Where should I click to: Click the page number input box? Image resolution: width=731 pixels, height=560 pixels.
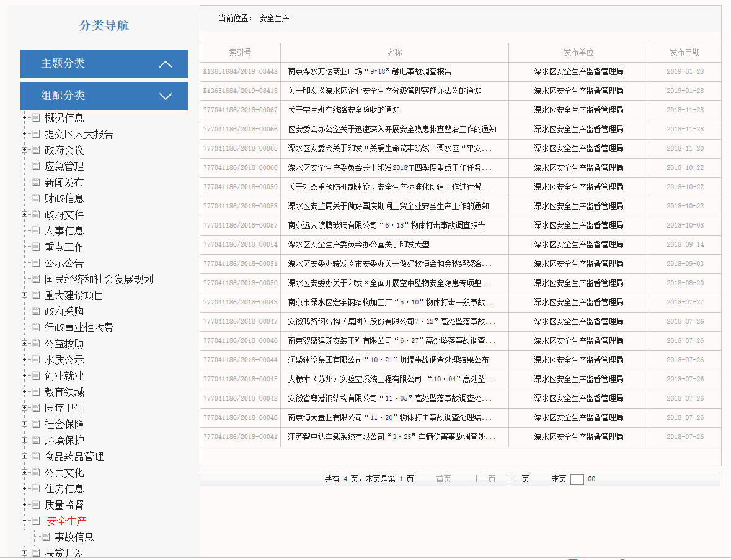tap(577, 479)
